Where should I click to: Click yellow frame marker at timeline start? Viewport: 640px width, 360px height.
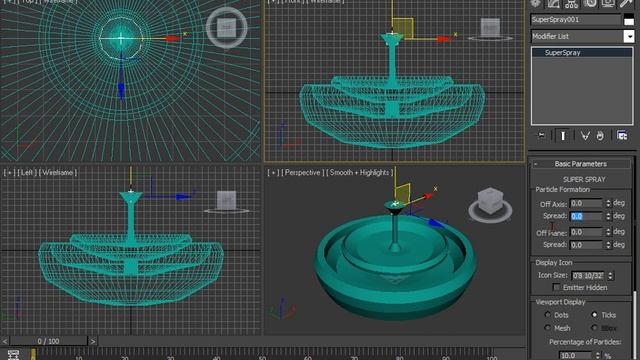pyautogui.click(x=33, y=354)
